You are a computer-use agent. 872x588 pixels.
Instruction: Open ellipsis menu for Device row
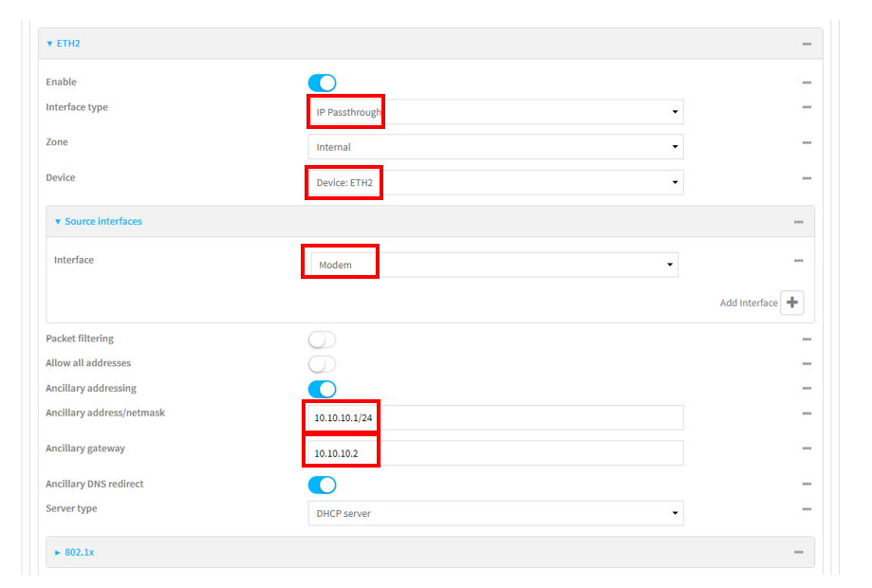coord(806,177)
